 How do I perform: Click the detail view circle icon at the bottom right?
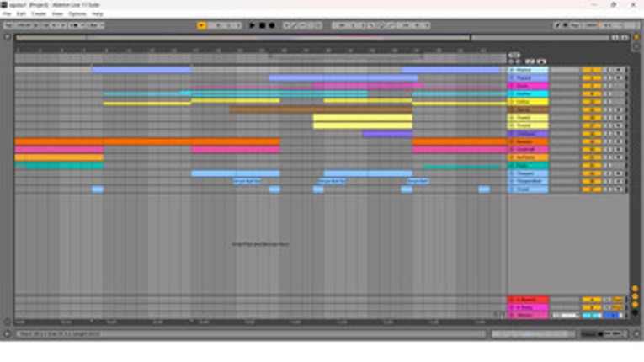636,333
